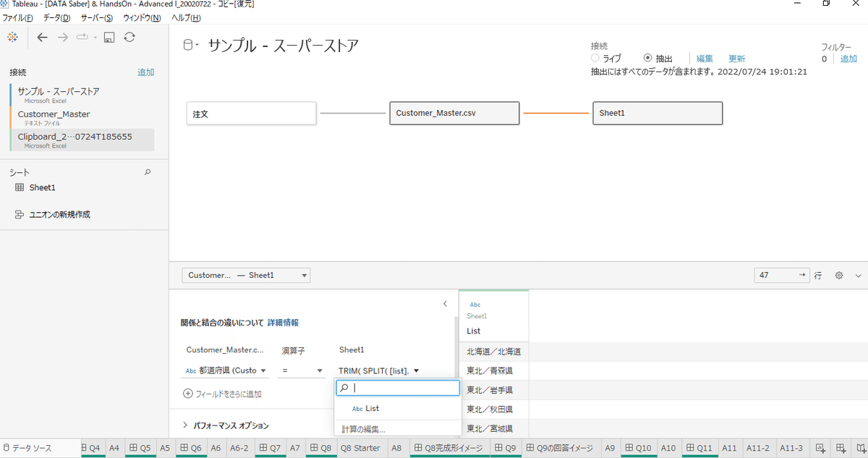Click the 東北／青森県 cell
This screenshot has height=458, width=868.
tap(494, 370)
